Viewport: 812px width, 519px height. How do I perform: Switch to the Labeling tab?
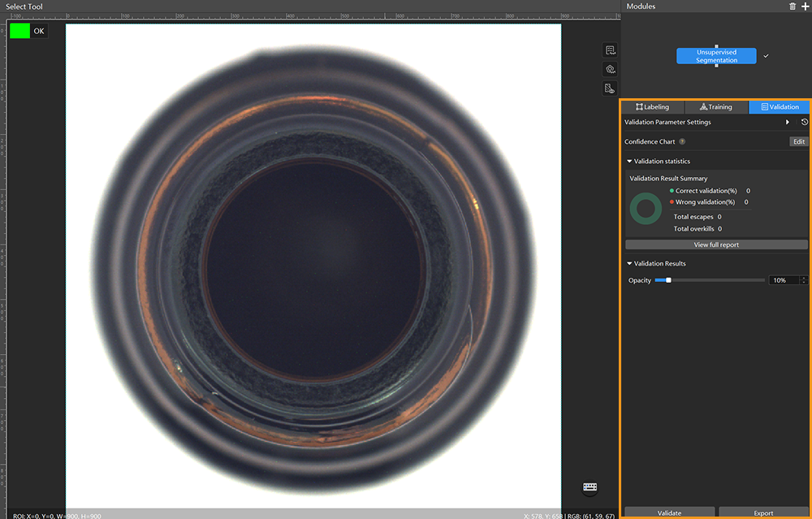653,107
